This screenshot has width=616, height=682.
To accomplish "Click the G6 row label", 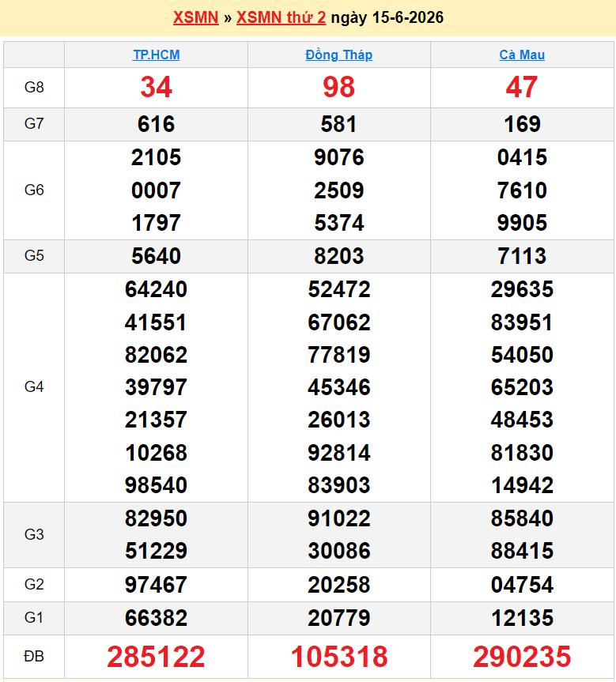I will click(x=34, y=190).
